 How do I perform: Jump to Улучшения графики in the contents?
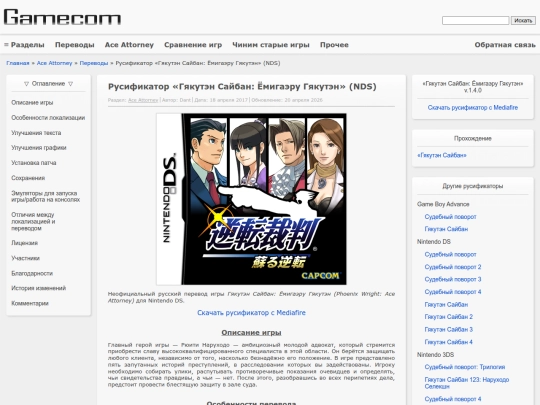[39, 148]
